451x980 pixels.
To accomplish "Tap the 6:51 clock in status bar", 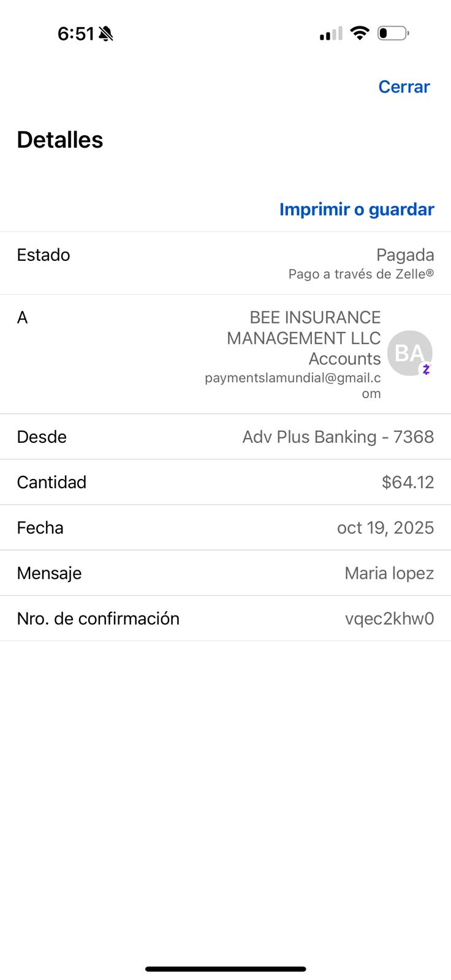I will [75, 34].
